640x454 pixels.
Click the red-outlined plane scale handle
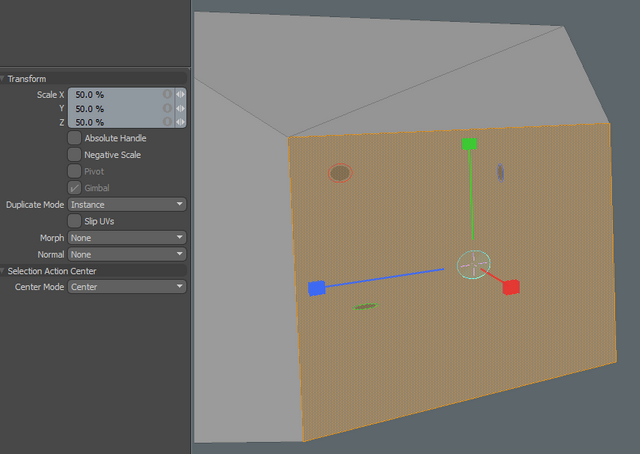tap(340, 173)
